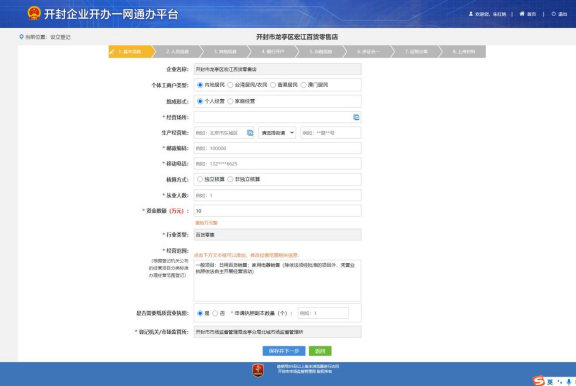Screen dimensions: 576x386
Task: Click the 行业类型 field showing 百货零售
Action: (277, 235)
